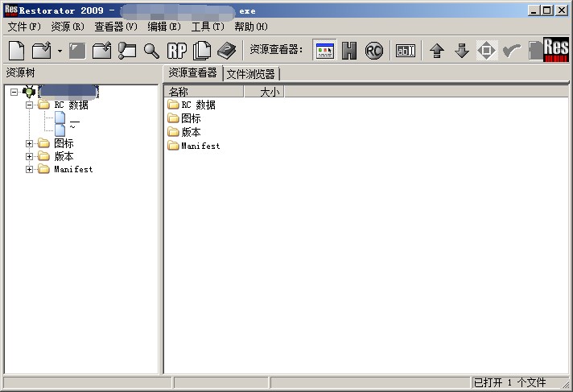This screenshot has width=573, height=392.
Task: Select 图标 folder in the resource tree
Action: (x=64, y=144)
